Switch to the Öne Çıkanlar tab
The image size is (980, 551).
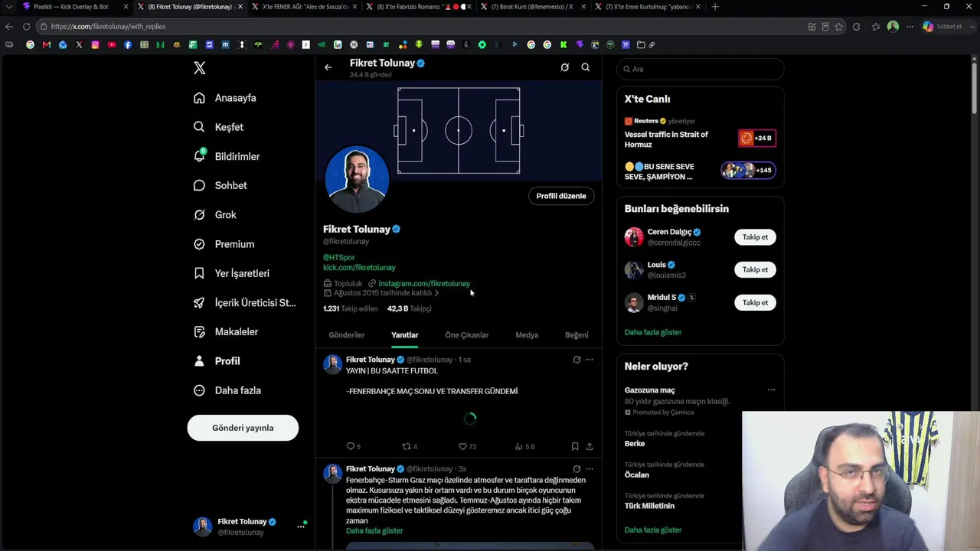pyautogui.click(x=467, y=335)
